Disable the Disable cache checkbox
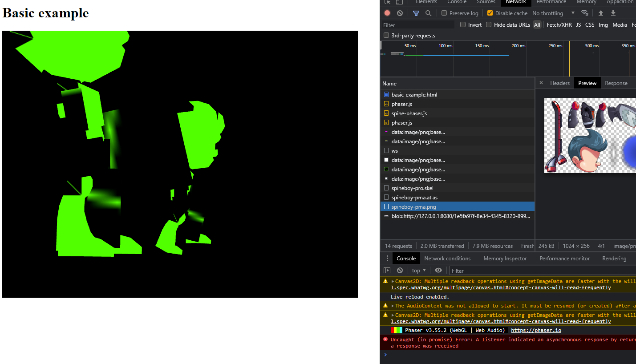 click(x=490, y=13)
